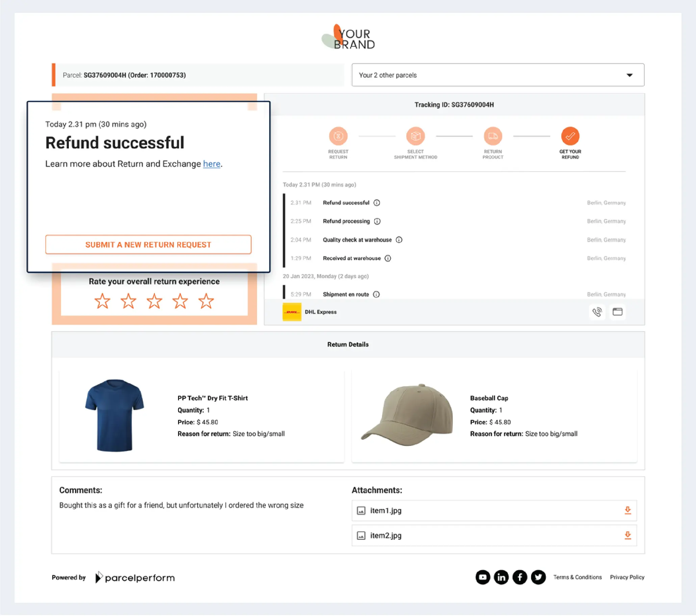This screenshot has width=696, height=616.
Task: Rate return experience two stars
Action: [128, 301]
